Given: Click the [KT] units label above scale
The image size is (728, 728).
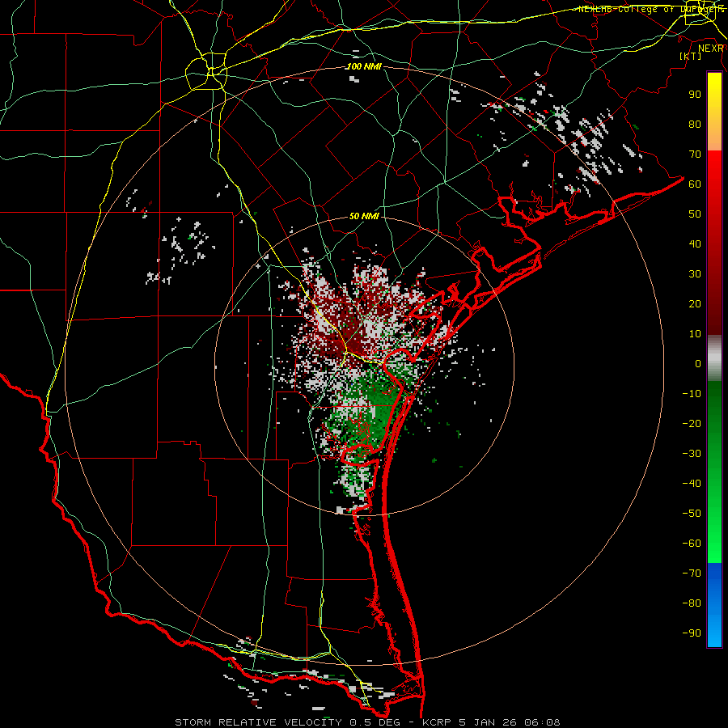Looking at the screenshot, I should click(x=691, y=56).
